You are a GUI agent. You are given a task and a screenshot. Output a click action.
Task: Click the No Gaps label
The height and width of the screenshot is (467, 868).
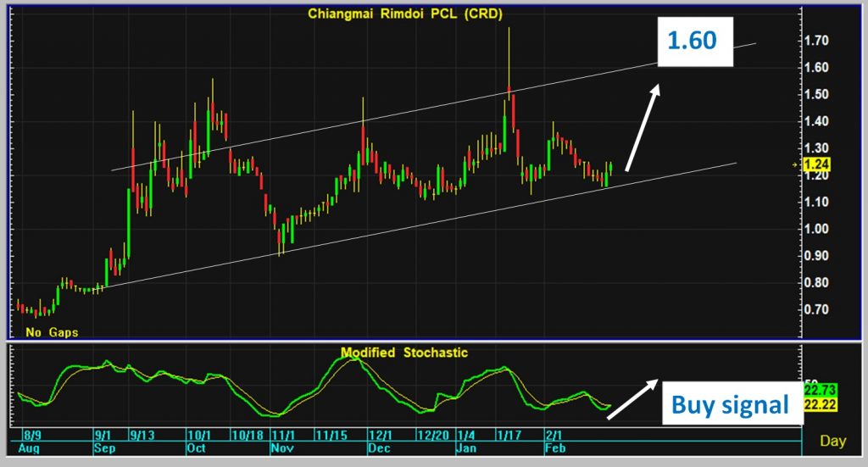(x=52, y=332)
